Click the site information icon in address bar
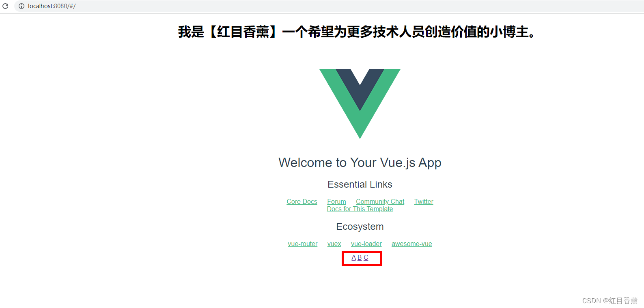644x308 pixels. pyautogui.click(x=22, y=6)
